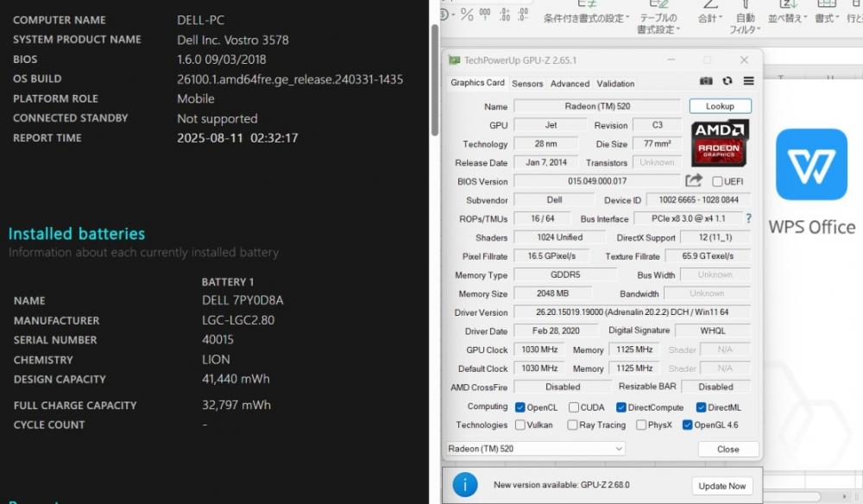Switch to the Sensors tab
Image resolution: width=863 pixels, height=504 pixels.
coord(527,84)
